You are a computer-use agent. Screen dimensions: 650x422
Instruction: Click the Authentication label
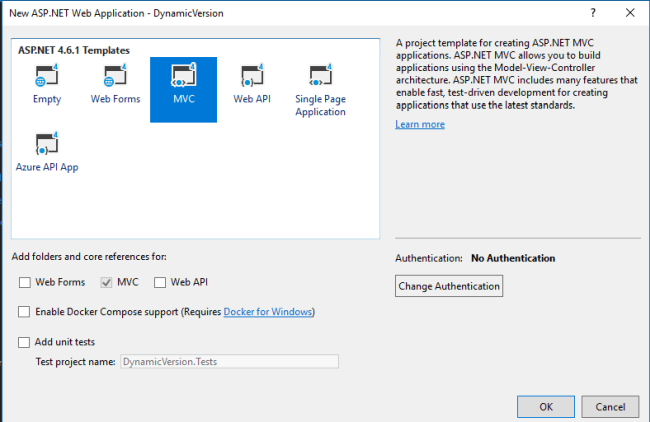429,258
